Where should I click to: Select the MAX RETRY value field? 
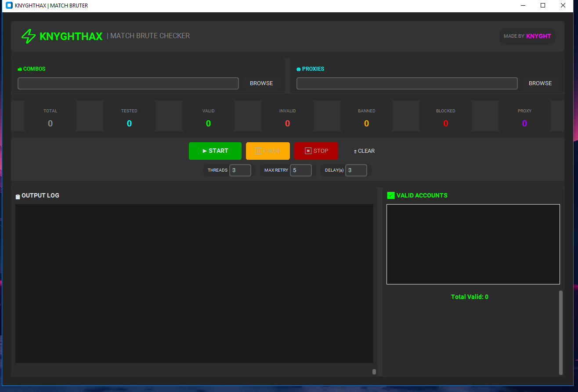(x=301, y=170)
